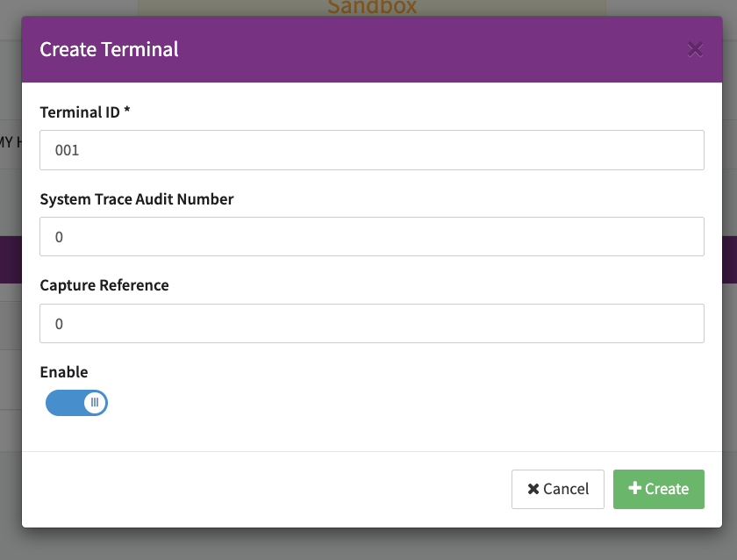
Task: Click the System Trace Audit Number label
Action: tap(137, 198)
